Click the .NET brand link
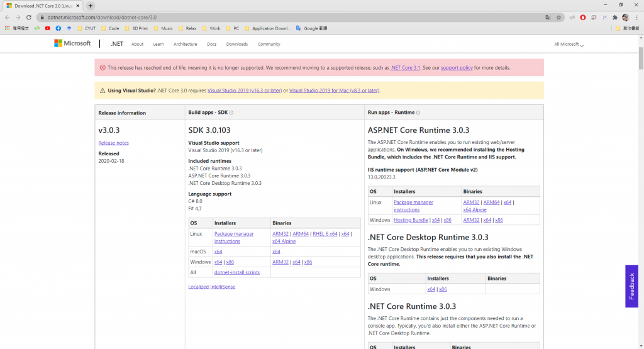 tap(116, 44)
